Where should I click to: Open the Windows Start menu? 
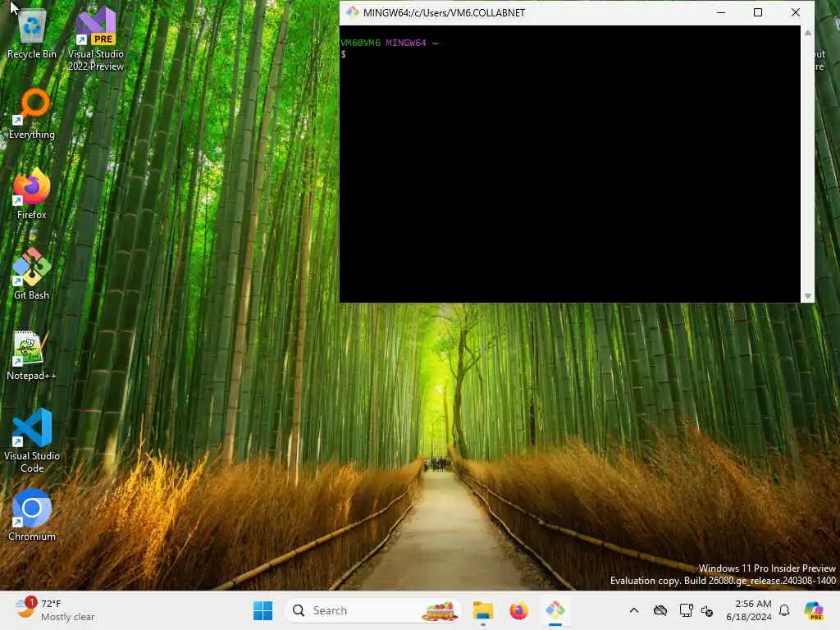pos(262,610)
